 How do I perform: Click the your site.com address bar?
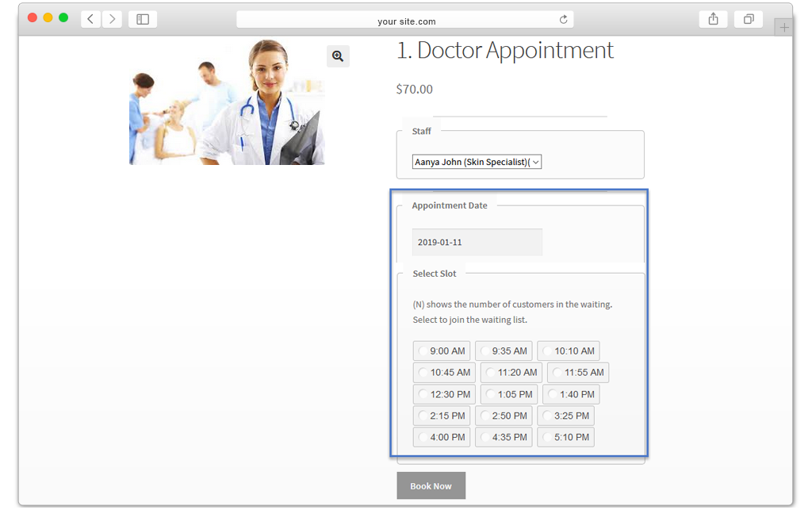(x=405, y=20)
